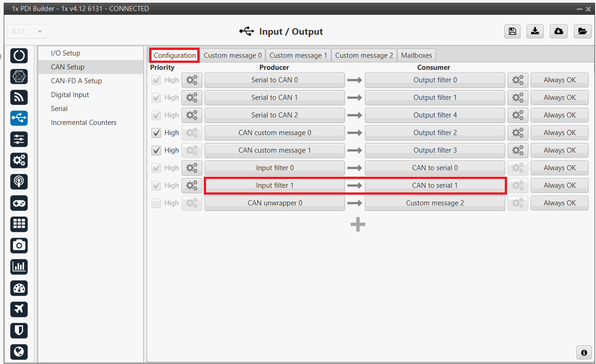This screenshot has height=364, width=596.
Task: Click the Input filter 1 producer button
Action: click(275, 185)
